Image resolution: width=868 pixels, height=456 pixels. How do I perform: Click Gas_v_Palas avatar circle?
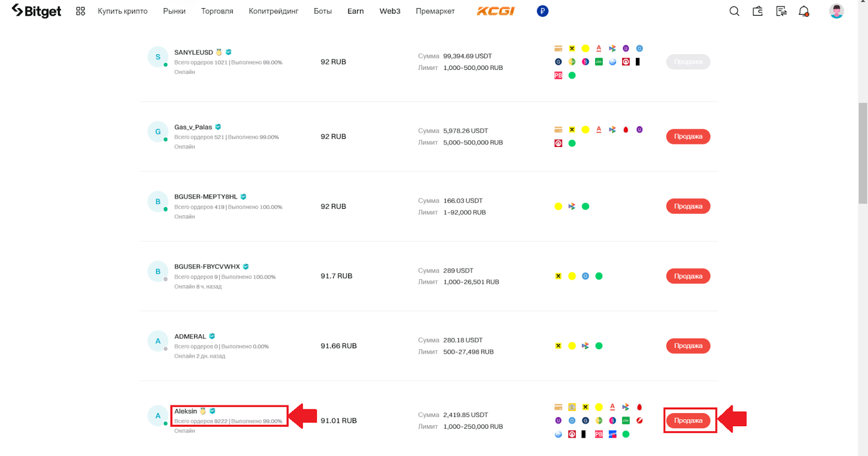[x=158, y=132]
